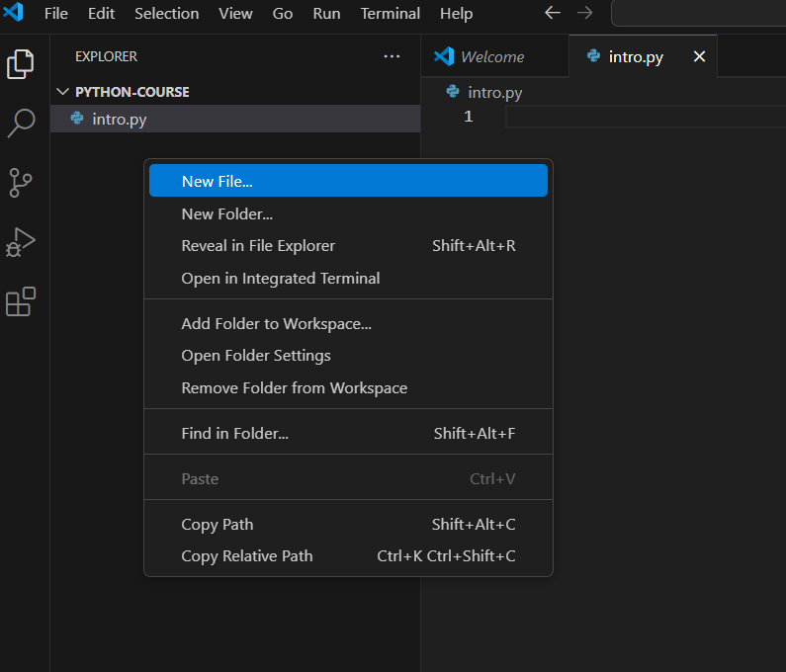
Task: Open the Extensions view icon
Action: [x=21, y=301]
